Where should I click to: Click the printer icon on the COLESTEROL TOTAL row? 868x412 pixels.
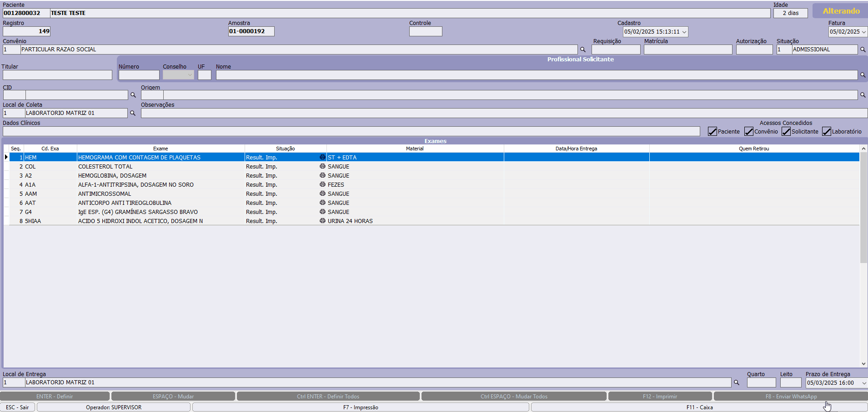[322, 166]
